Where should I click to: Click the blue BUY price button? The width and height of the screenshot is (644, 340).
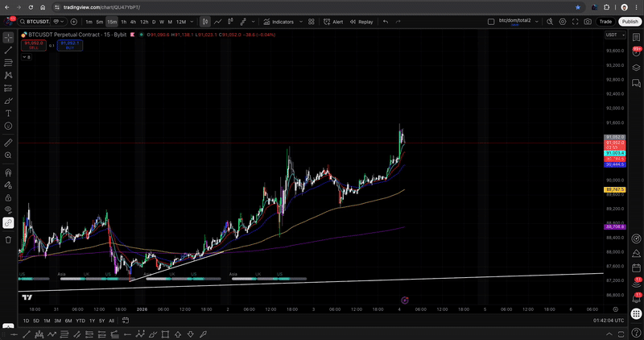[70, 45]
